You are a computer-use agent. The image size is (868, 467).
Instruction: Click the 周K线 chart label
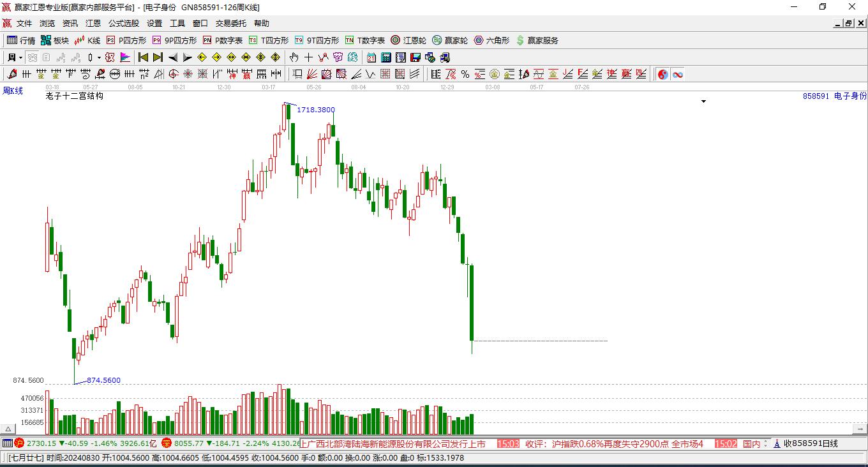(x=13, y=91)
